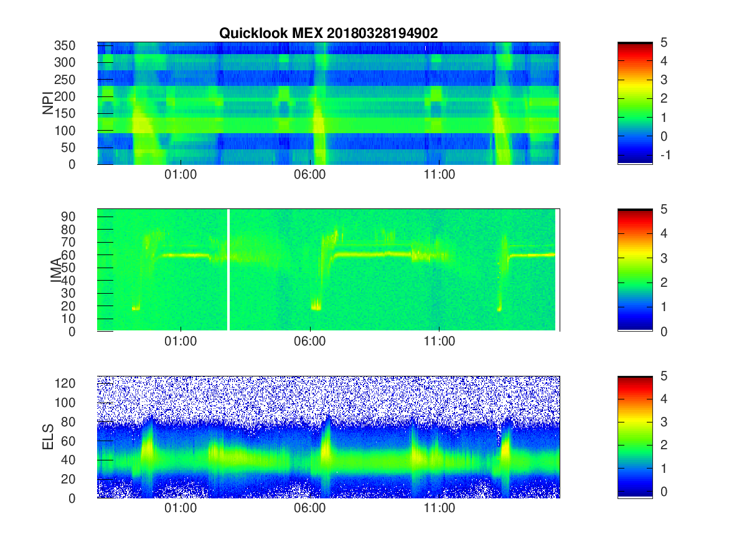Click the 11:00 time tick under IMA plot
Viewport: 747px width, 560px height.
439,342
